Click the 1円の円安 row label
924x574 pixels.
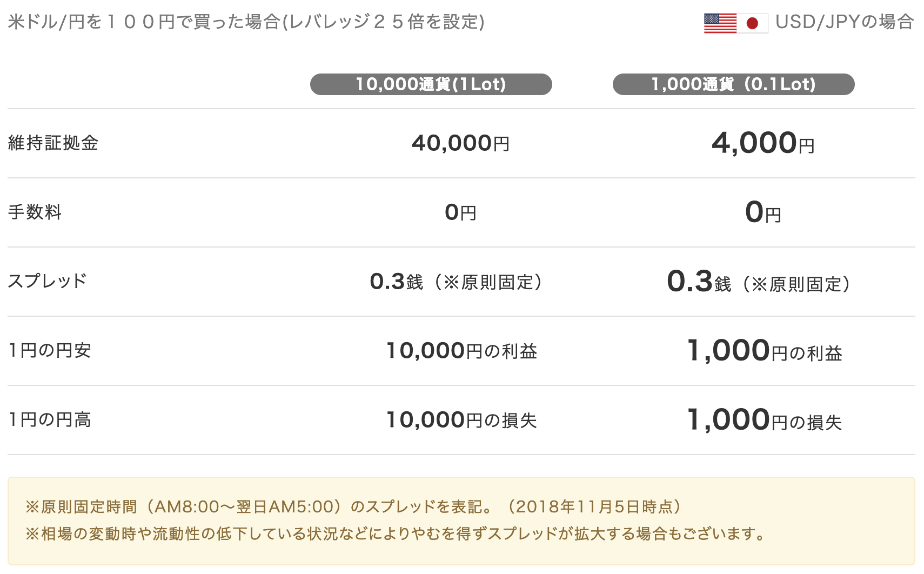point(50,350)
